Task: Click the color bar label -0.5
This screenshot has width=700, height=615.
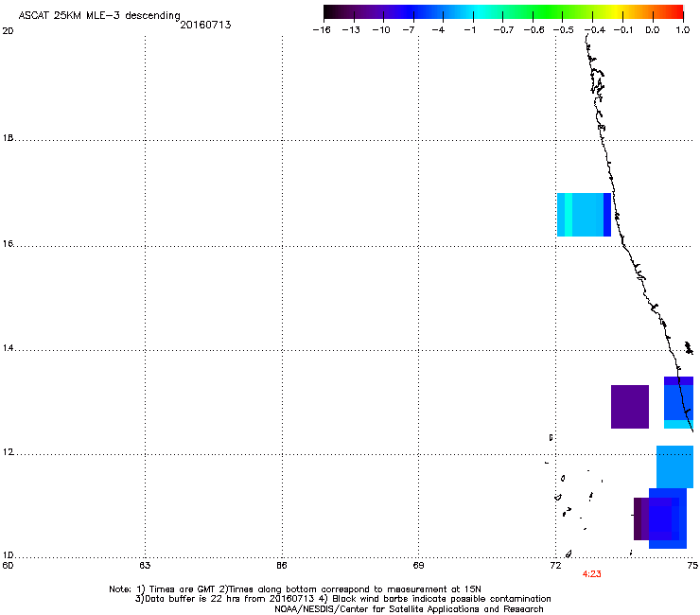Action: click(x=564, y=30)
